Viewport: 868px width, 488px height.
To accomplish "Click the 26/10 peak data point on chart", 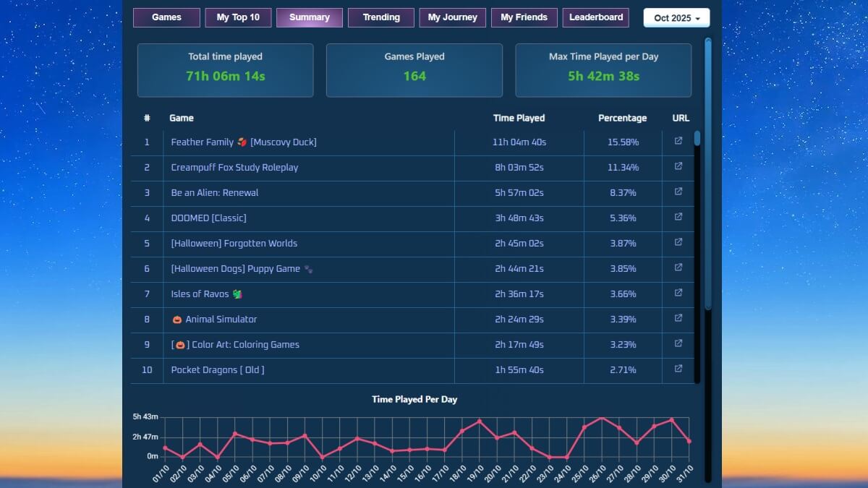I will (x=601, y=417).
